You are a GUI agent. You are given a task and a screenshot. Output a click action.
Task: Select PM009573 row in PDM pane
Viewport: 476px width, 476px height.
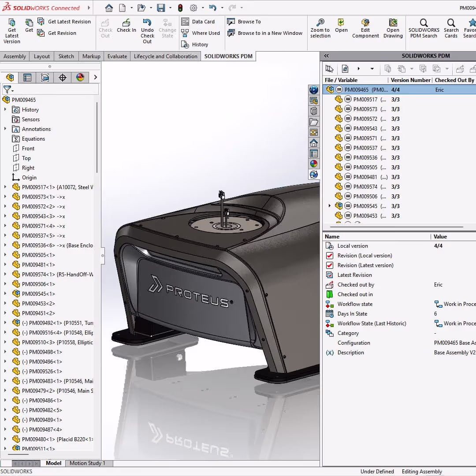click(399, 109)
